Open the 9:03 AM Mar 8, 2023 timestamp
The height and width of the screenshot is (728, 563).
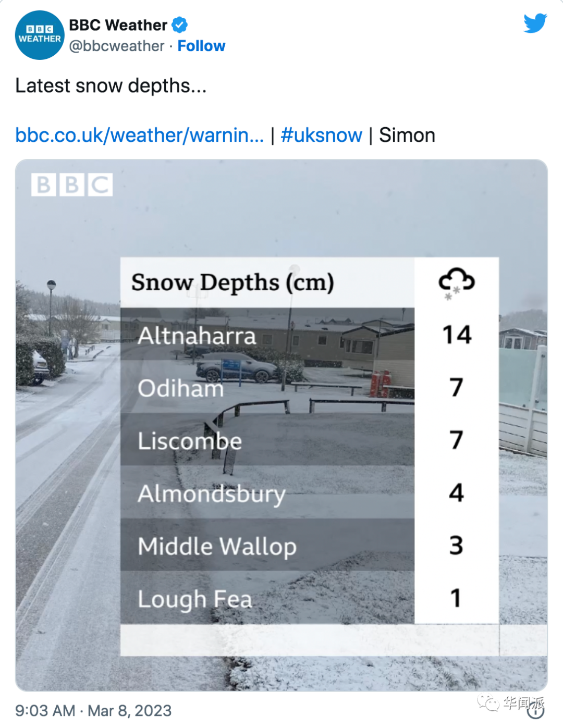coord(93,710)
